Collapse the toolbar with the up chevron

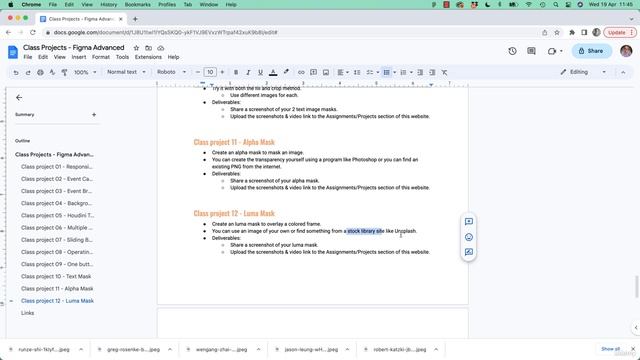point(623,72)
